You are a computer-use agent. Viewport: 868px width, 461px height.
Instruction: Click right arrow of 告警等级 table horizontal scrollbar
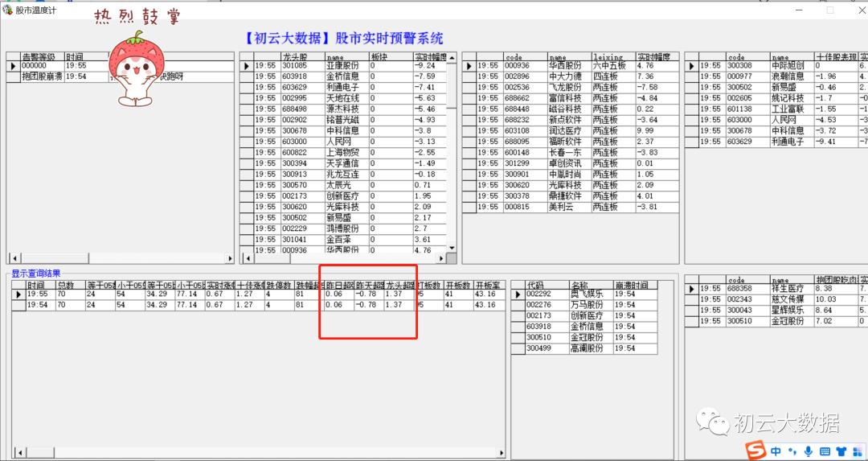click(x=230, y=258)
